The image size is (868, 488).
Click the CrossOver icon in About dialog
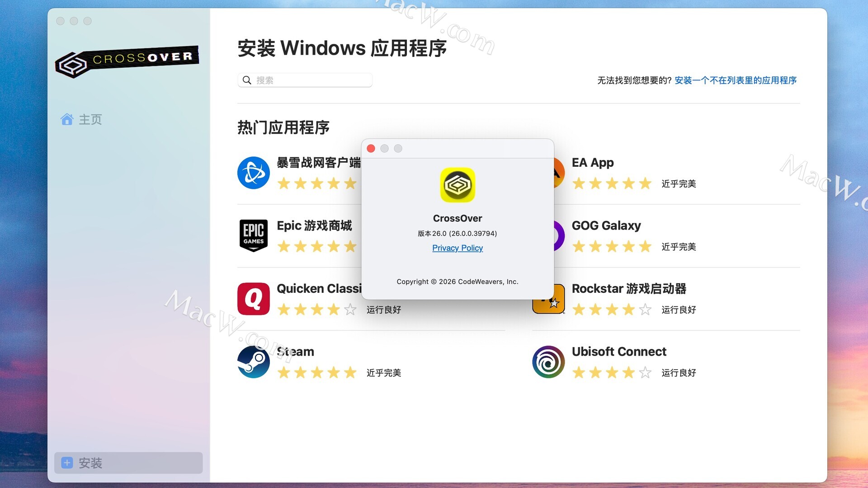457,185
